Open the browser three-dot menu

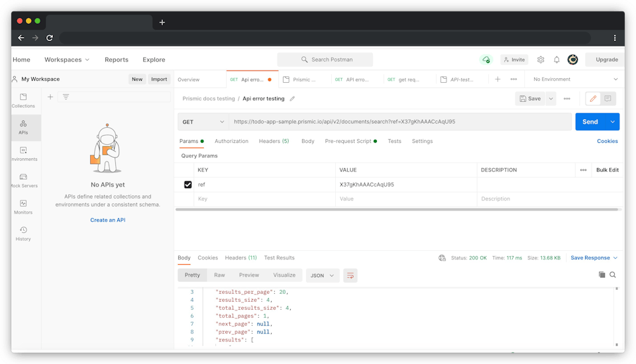pyautogui.click(x=615, y=38)
